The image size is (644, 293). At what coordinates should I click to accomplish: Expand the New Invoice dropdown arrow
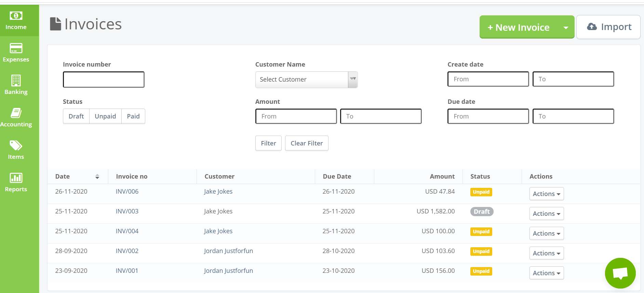pyautogui.click(x=566, y=27)
